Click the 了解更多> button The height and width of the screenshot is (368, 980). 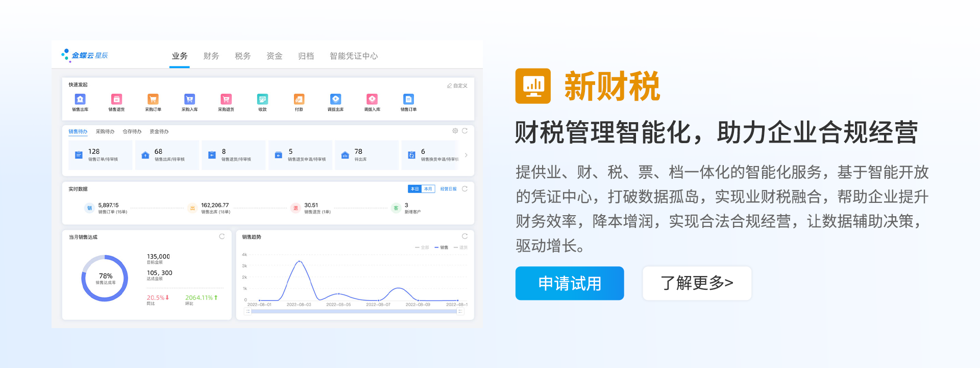697,283
